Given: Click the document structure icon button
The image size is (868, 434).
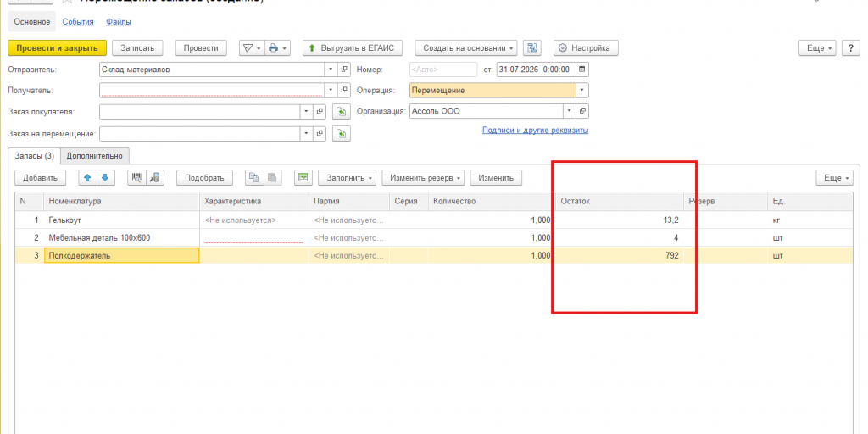Looking at the screenshot, I should [532, 48].
